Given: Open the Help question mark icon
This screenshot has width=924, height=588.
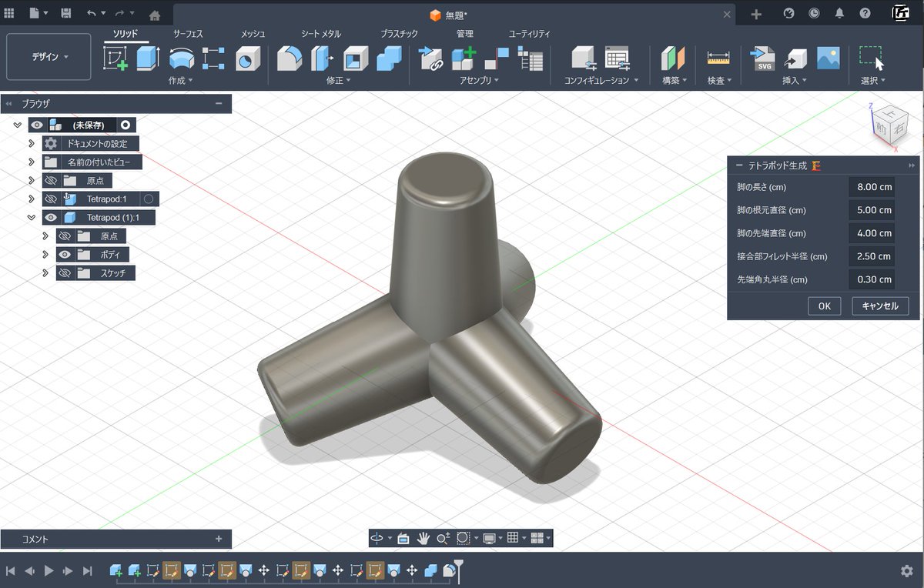Looking at the screenshot, I should (x=865, y=14).
